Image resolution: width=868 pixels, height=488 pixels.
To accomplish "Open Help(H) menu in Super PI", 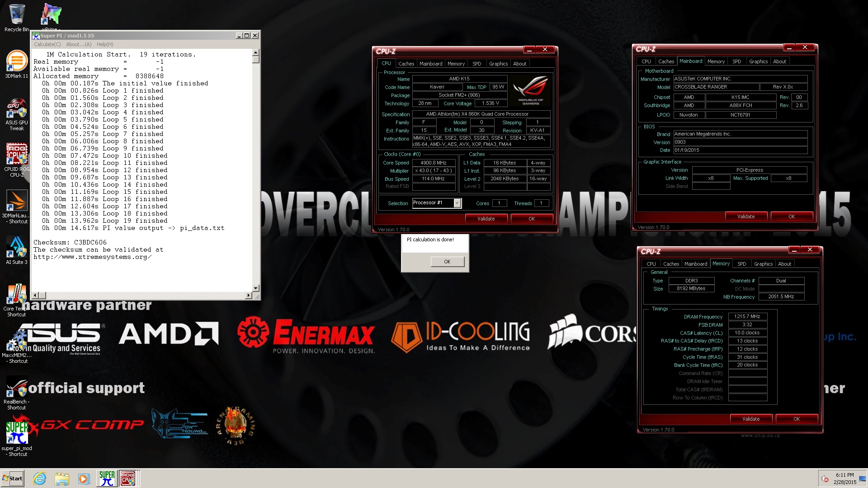I will pyautogui.click(x=105, y=44).
